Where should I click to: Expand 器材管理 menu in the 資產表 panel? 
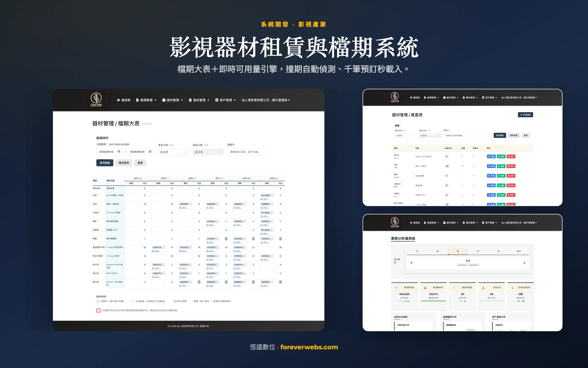point(451,98)
